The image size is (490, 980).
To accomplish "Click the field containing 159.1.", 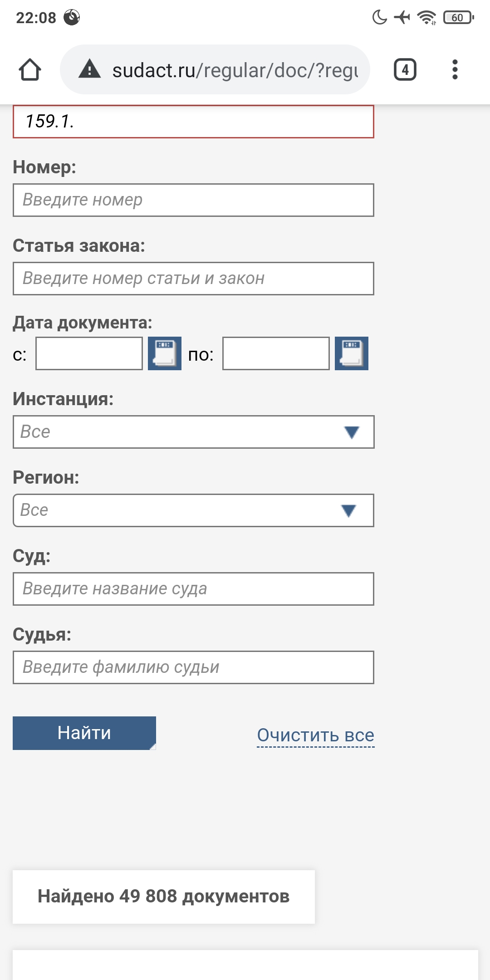I will [x=193, y=122].
